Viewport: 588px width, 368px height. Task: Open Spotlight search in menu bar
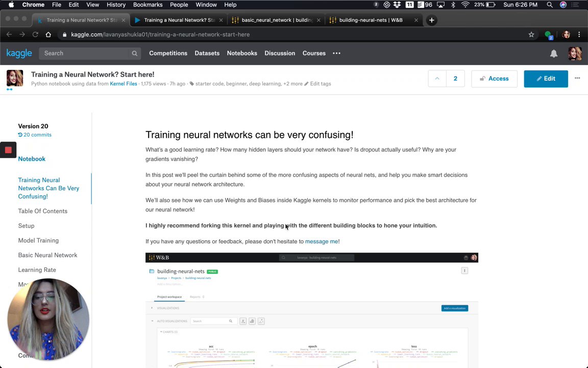549,5
